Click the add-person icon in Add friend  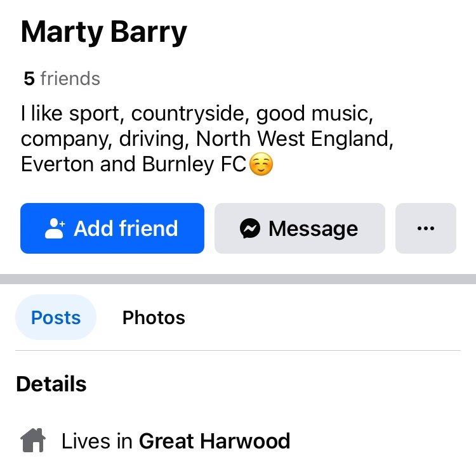point(56,228)
